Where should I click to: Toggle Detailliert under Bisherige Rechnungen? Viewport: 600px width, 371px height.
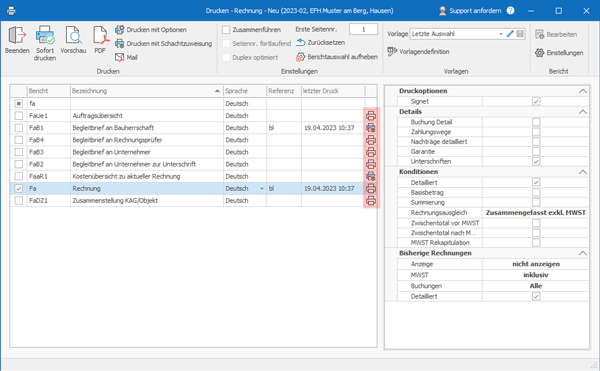pyautogui.click(x=536, y=296)
